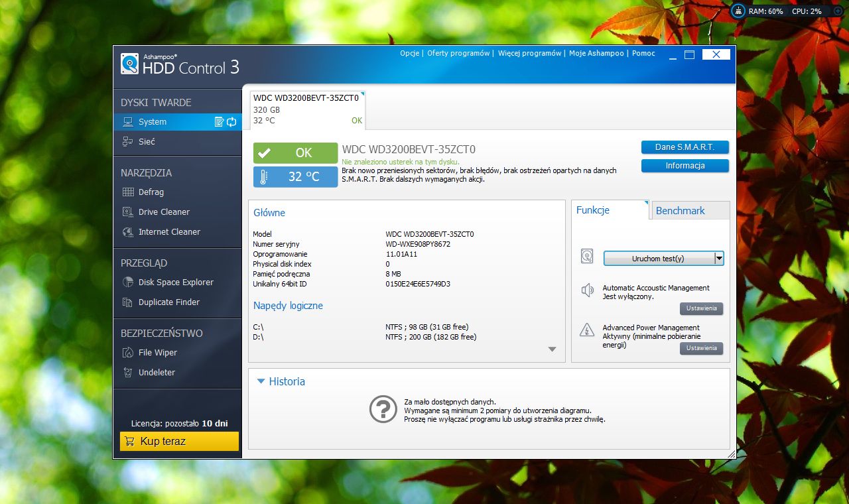Screen dimensions: 849x504
Task: Click the RAM monitor widget icon
Action: point(738,11)
